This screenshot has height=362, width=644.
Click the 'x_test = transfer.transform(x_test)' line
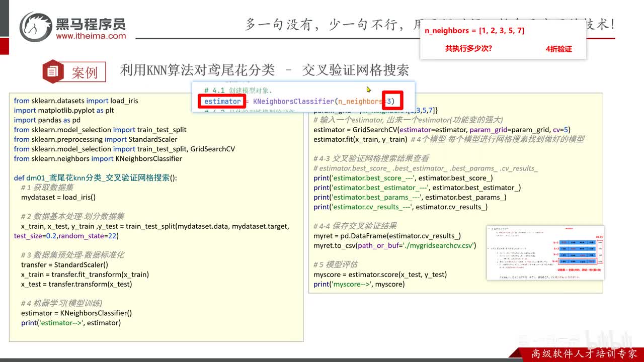point(76,284)
